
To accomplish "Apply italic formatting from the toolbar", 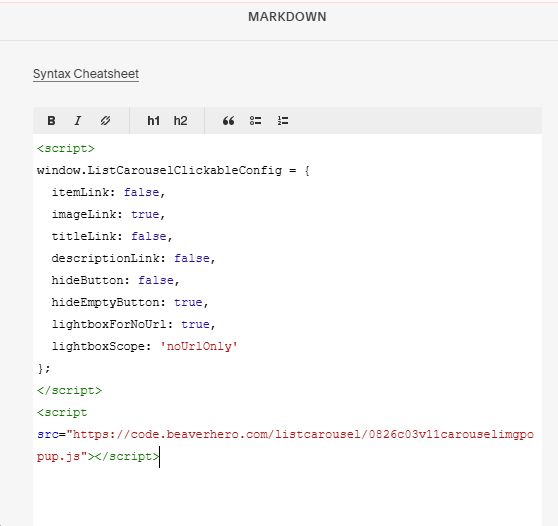I will tap(78, 121).
